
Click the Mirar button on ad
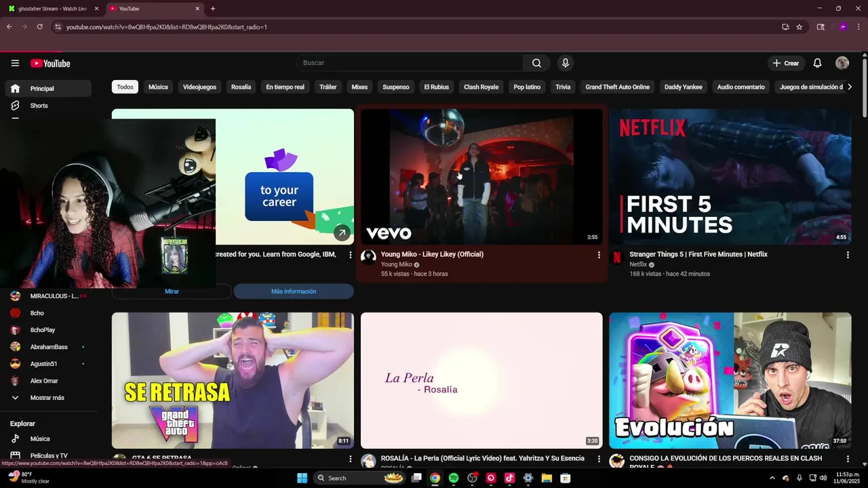(172, 291)
